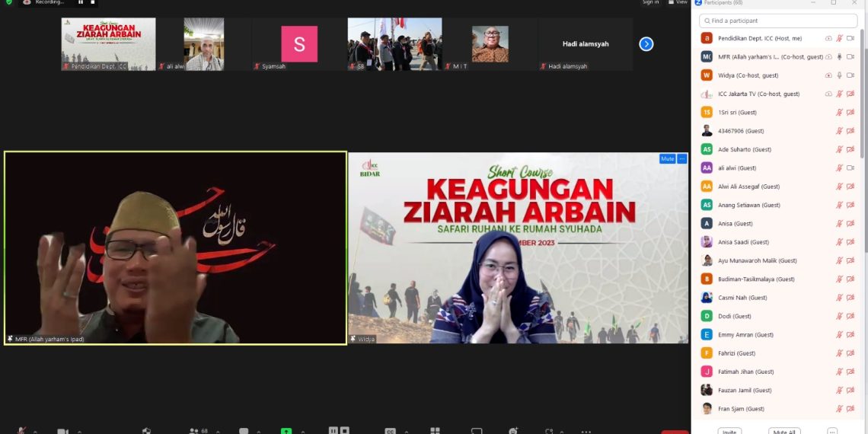The height and width of the screenshot is (434, 868).
Task: Click muted mic icon for Casmi Nah
Action: click(x=839, y=298)
